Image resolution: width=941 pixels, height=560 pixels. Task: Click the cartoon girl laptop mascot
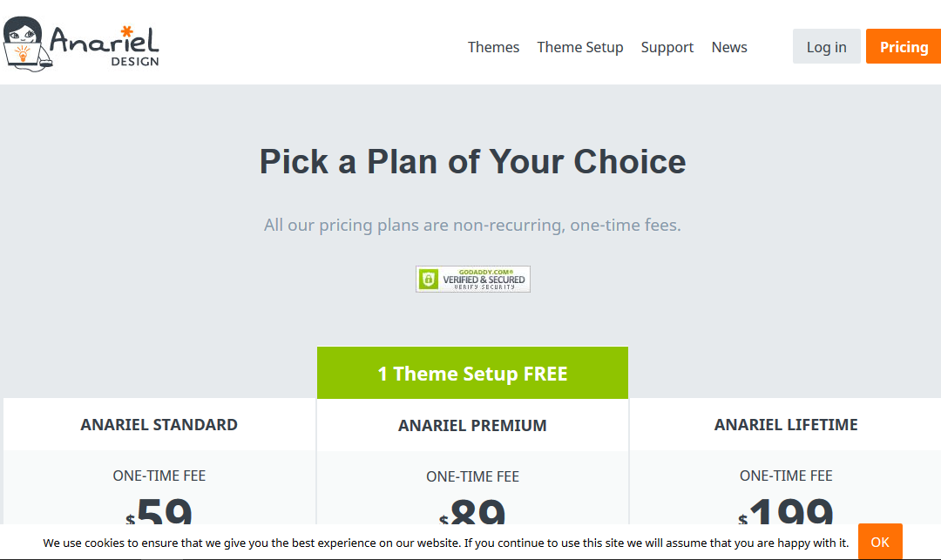click(x=25, y=44)
